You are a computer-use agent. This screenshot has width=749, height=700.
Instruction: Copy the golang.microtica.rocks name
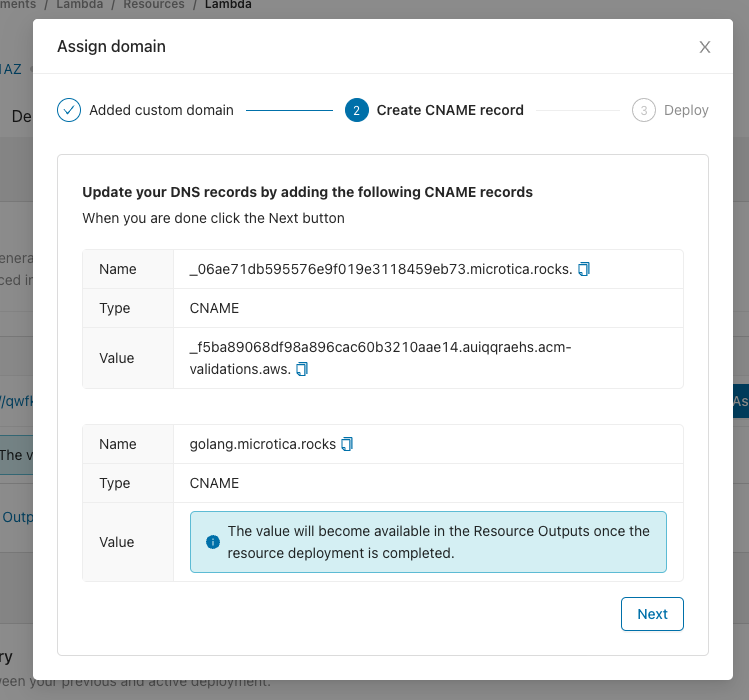point(347,444)
